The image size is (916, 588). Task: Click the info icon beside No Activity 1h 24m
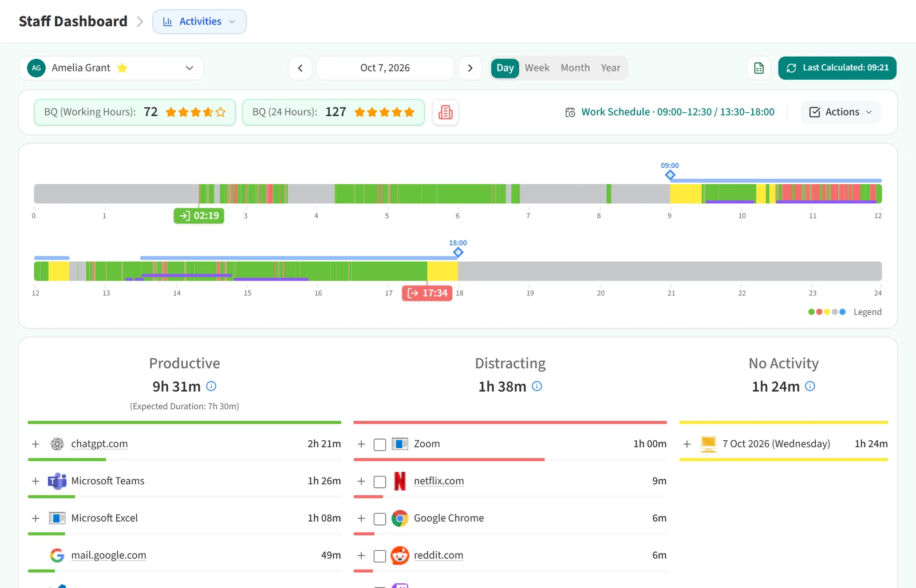pyautogui.click(x=810, y=386)
